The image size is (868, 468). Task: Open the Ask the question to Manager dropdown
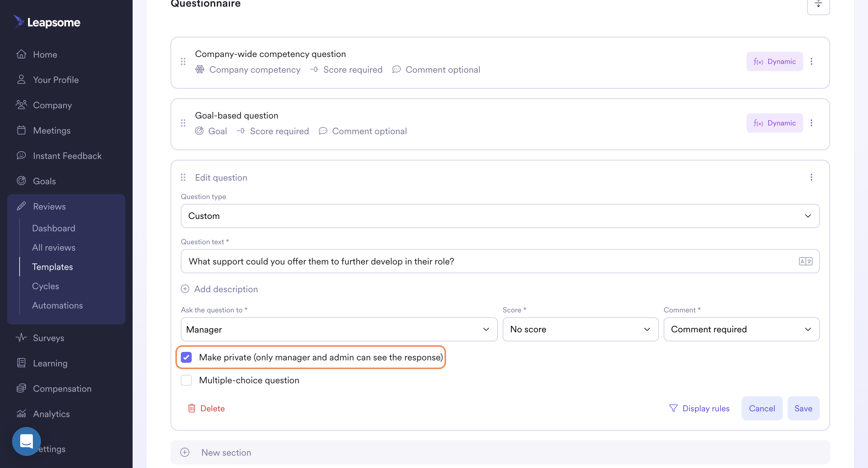[339, 329]
